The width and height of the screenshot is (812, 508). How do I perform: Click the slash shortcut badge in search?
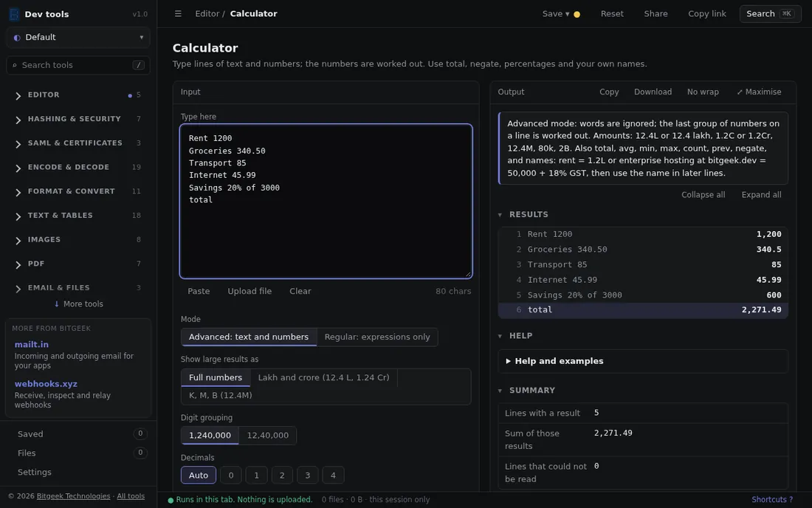pos(138,65)
